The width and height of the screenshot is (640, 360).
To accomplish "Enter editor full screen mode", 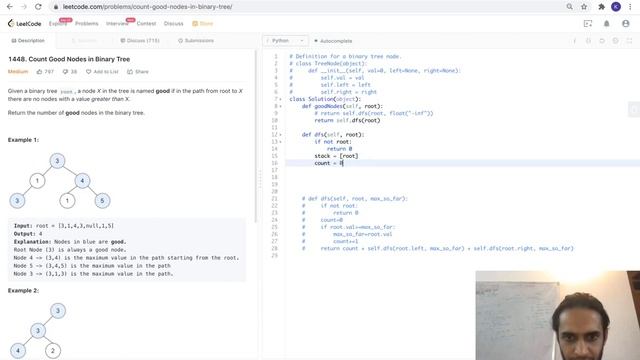I will click(x=629, y=41).
